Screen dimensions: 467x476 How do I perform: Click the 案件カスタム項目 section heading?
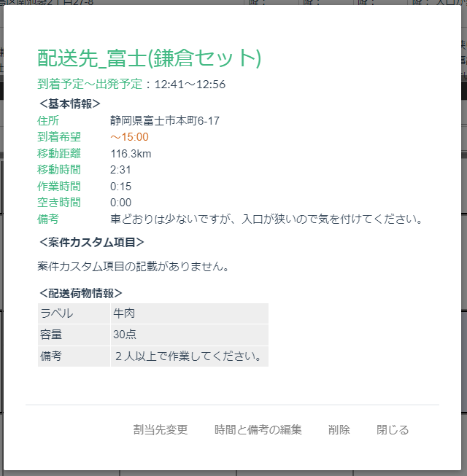coord(91,242)
